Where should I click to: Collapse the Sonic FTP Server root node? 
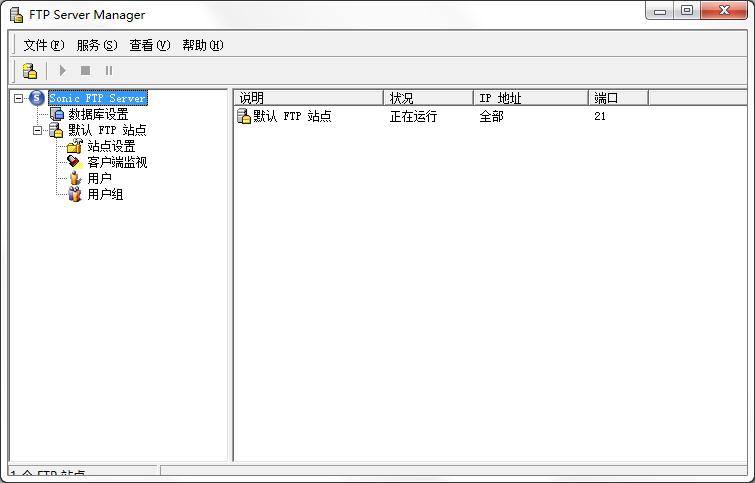click(x=19, y=98)
